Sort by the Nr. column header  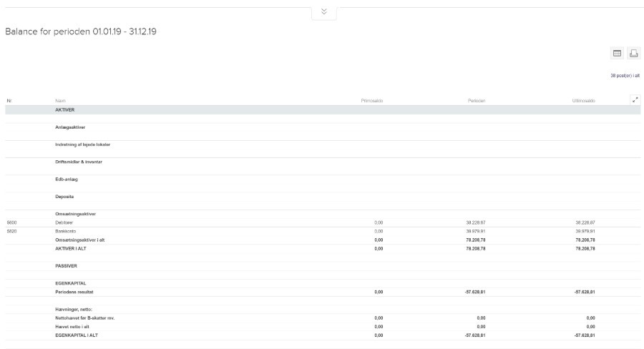point(9,101)
